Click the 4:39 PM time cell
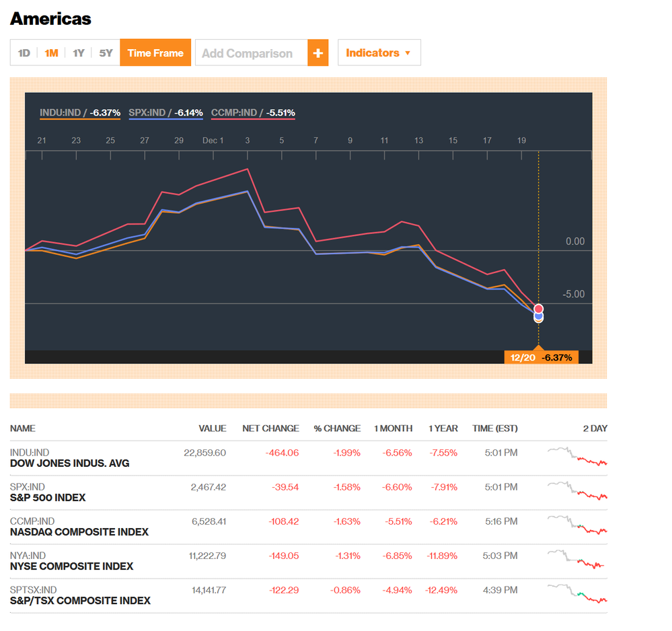 (x=500, y=590)
